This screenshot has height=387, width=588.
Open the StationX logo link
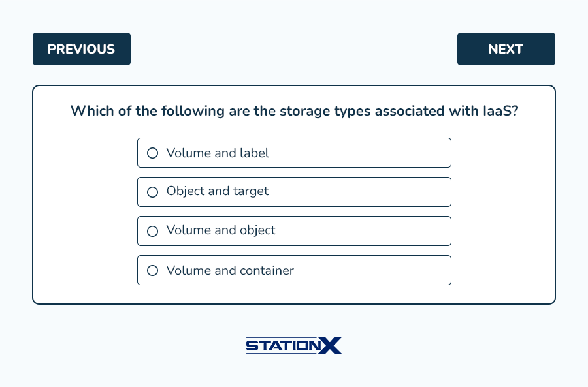pyautogui.click(x=294, y=345)
